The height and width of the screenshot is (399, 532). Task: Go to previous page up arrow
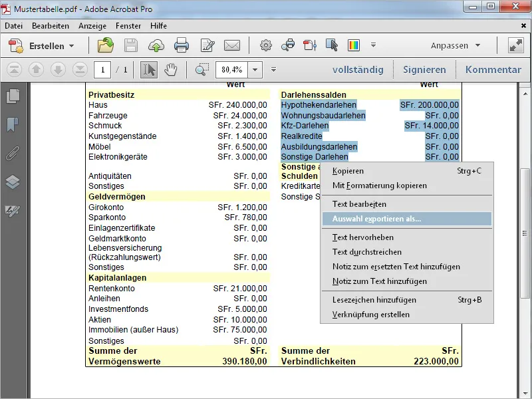(36, 70)
